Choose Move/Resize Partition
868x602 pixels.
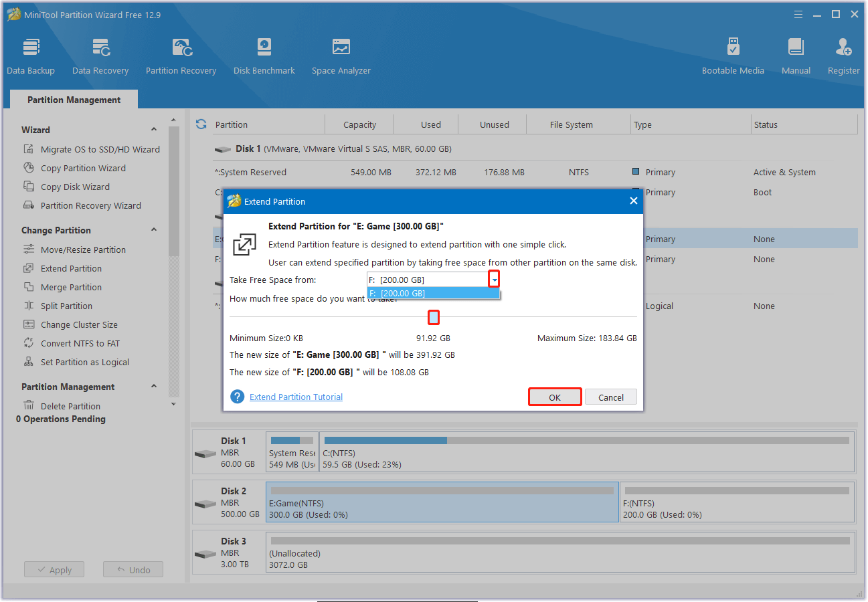click(83, 249)
